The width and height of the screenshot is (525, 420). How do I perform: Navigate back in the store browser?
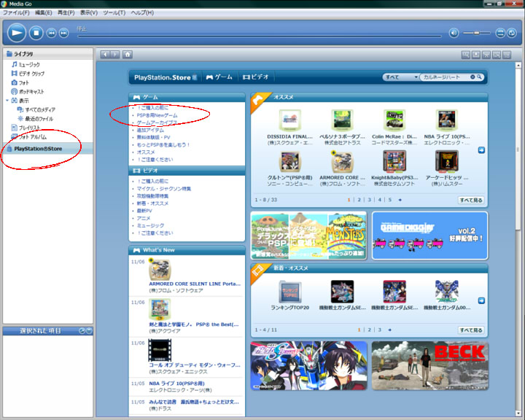105,54
